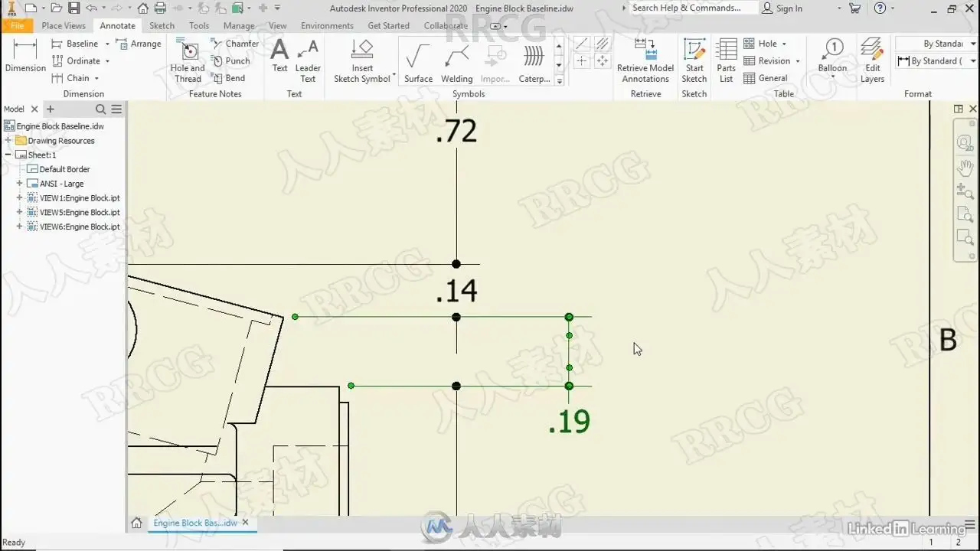Click the shopping cart icon
980x551 pixels.
point(855,8)
